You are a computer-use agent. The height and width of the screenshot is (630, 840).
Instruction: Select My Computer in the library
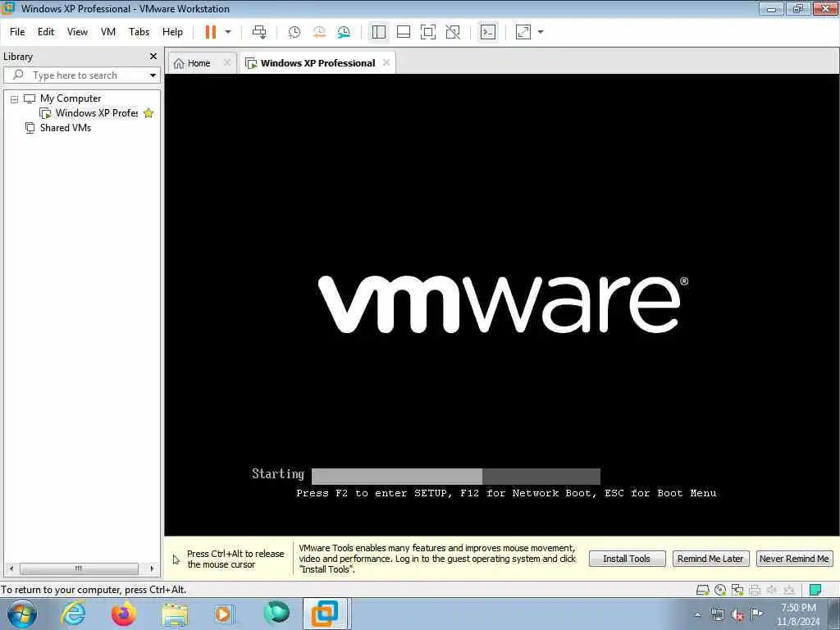coord(71,98)
